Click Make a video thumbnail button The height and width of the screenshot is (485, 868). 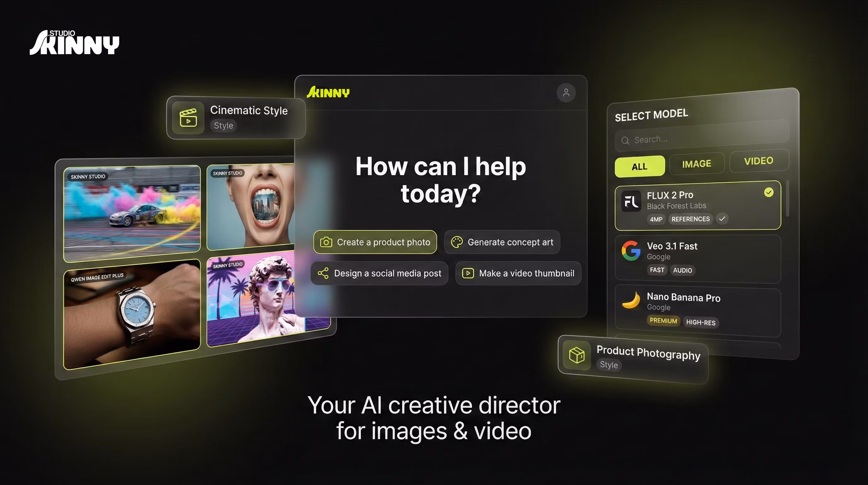pos(518,273)
